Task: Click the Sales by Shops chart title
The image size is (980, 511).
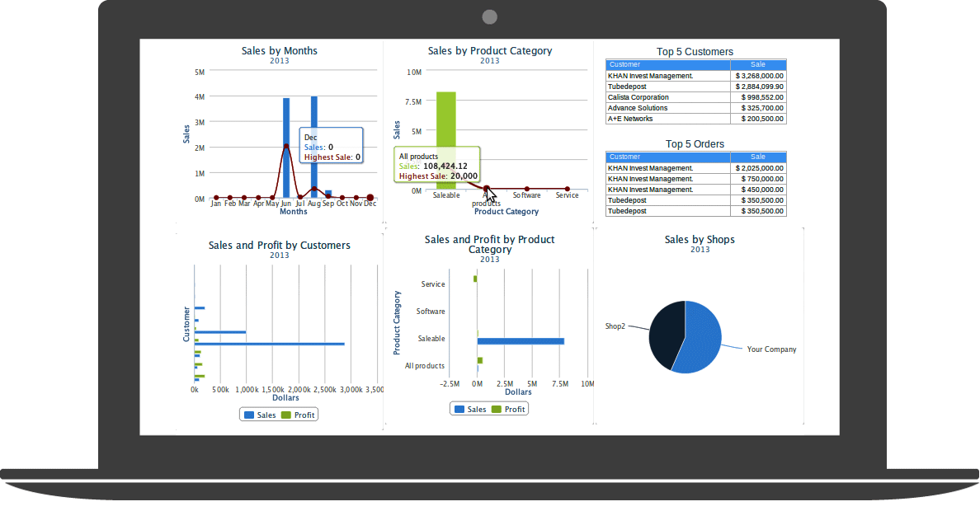Action: point(700,240)
